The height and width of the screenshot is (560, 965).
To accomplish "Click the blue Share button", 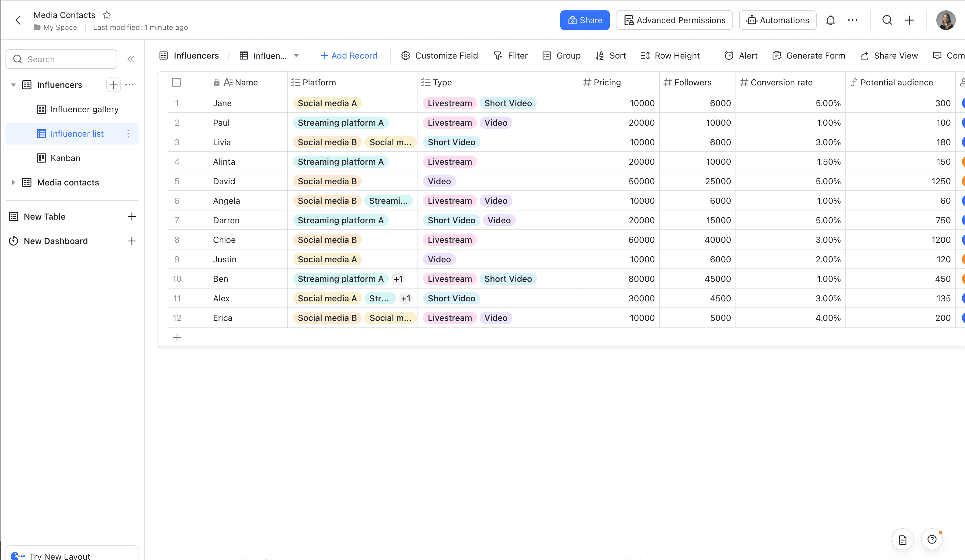I will point(584,20).
